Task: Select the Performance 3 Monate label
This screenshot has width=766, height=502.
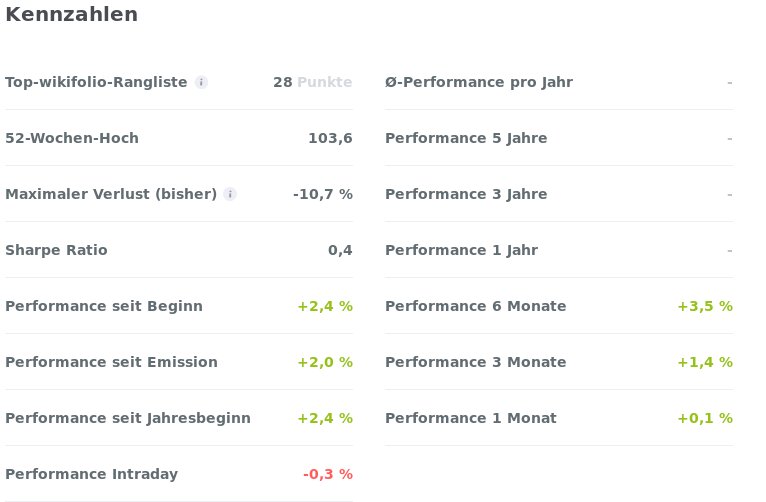Action: tap(475, 362)
